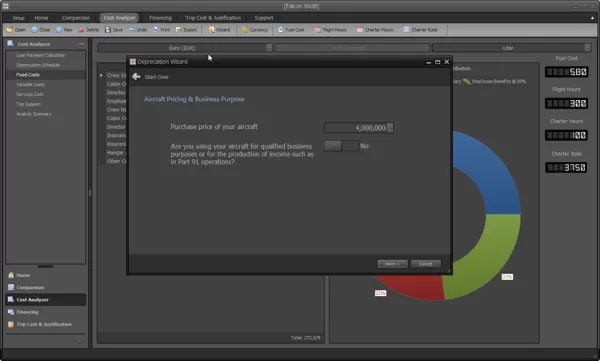
Task: Open Currency settings in the toolbar
Action: (x=255, y=30)
